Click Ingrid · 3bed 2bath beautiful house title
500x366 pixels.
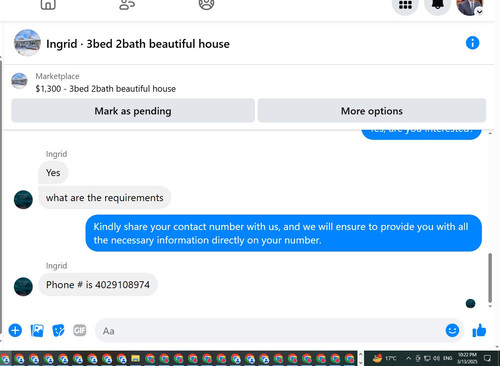(x=138, y=44)
